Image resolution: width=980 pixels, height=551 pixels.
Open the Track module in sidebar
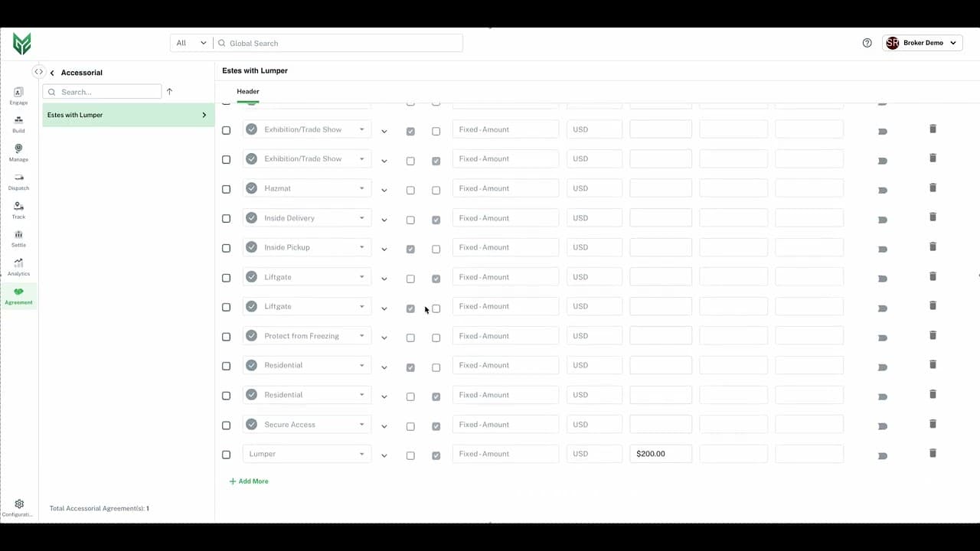pos(18,210)
